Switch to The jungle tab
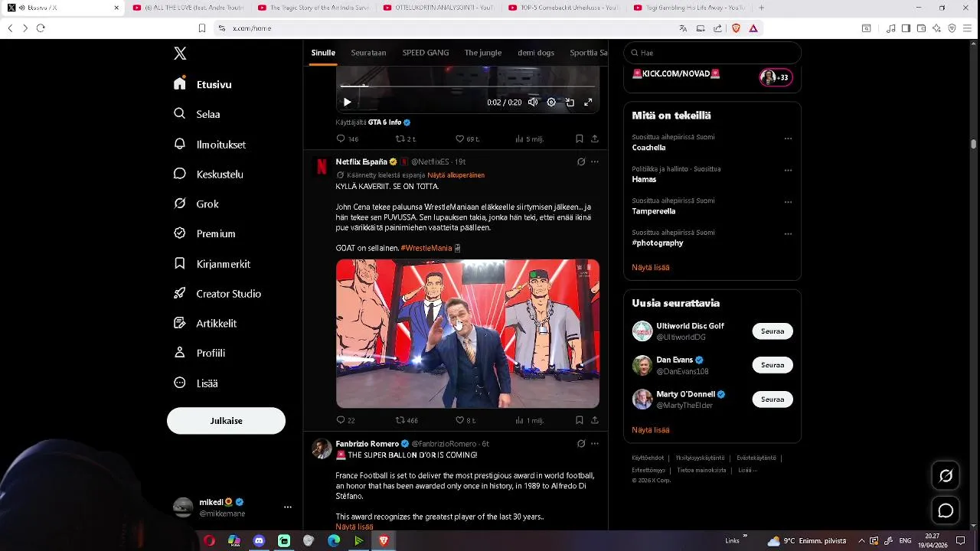Viewport: 980px width, 551px height. tap(483, 53)
